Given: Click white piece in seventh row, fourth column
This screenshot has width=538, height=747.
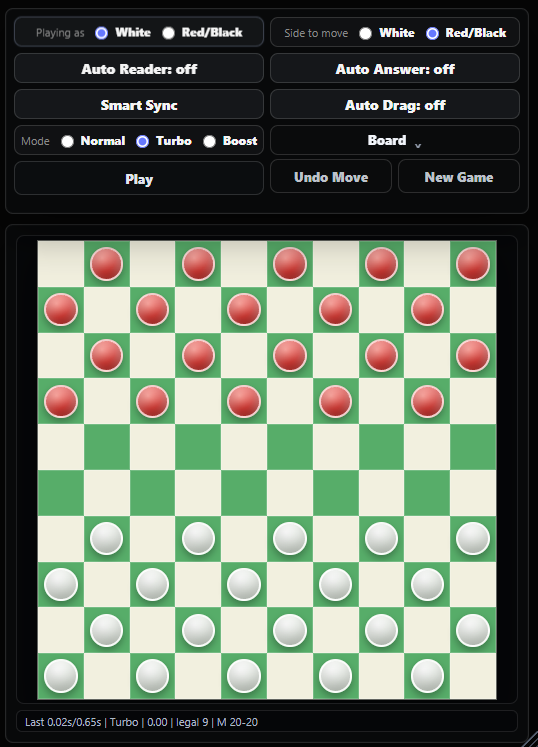Looking at the screenshot, I should (198, 539).
